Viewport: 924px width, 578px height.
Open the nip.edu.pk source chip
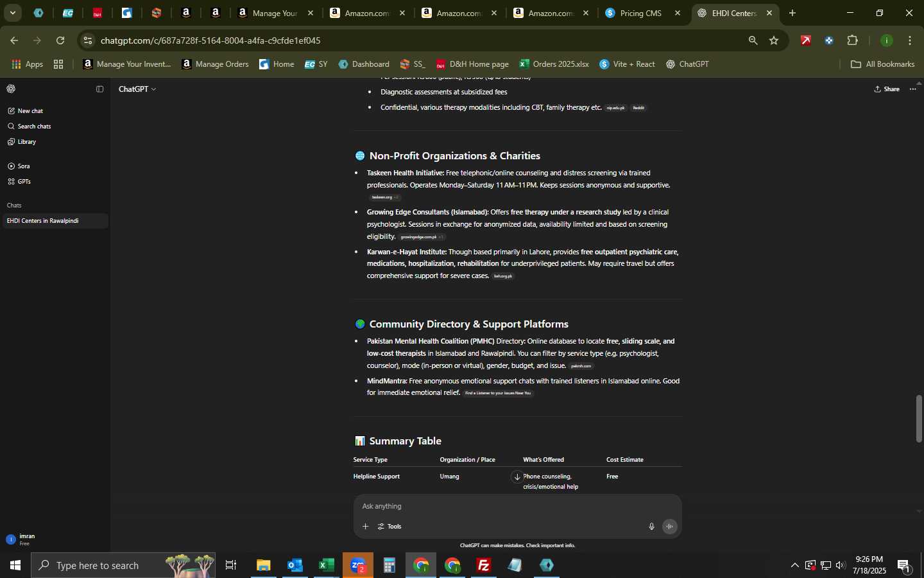point(615,108)
